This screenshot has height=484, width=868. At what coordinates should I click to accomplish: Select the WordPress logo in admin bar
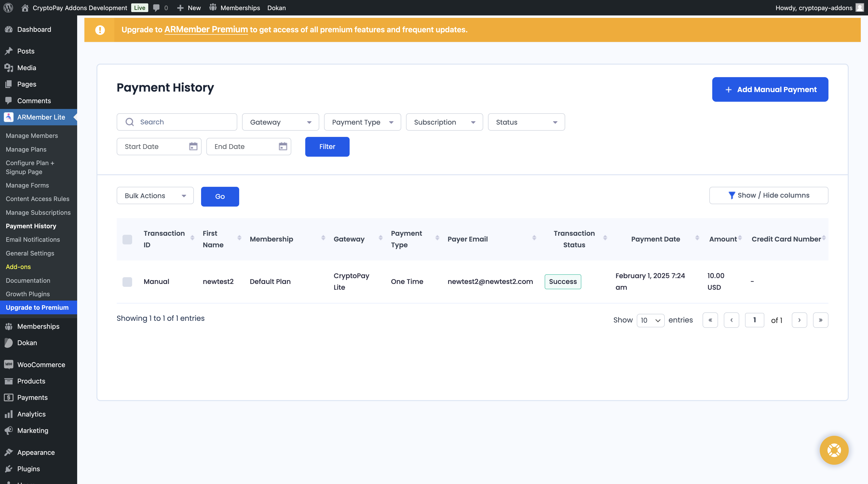tap(8, 7)
